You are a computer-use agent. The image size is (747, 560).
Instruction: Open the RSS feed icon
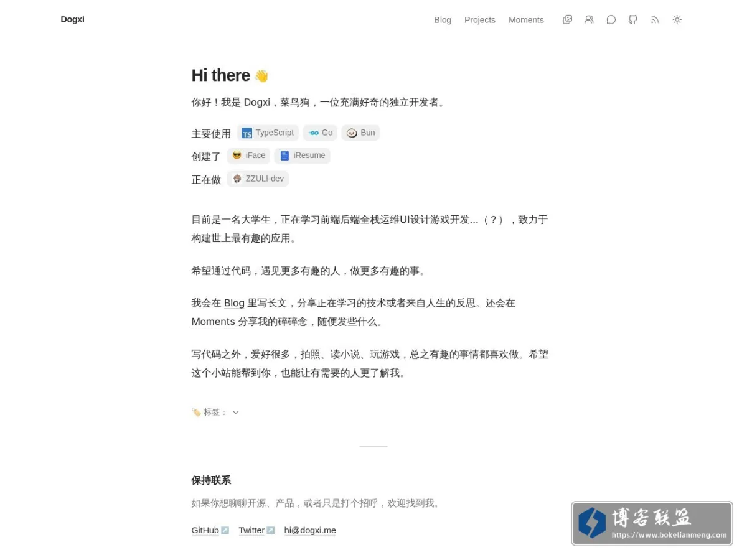coord(655,19)
